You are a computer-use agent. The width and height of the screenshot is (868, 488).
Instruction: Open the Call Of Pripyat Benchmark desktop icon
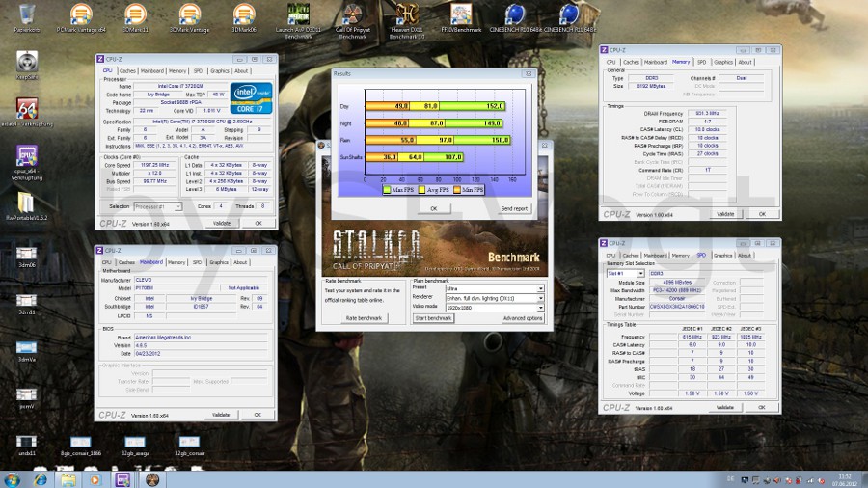click(x=352, y=15)
